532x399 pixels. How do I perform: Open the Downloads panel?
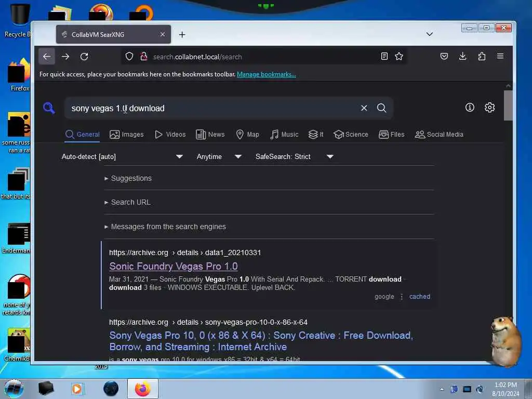click(463, 56)
